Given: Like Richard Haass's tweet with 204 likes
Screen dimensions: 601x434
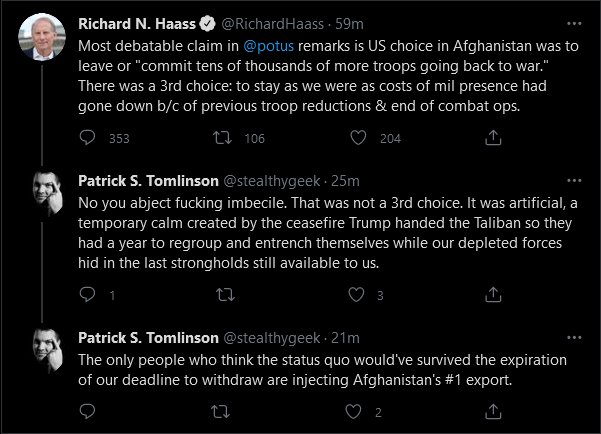Looking at the screenshot, I should [358, 138].
